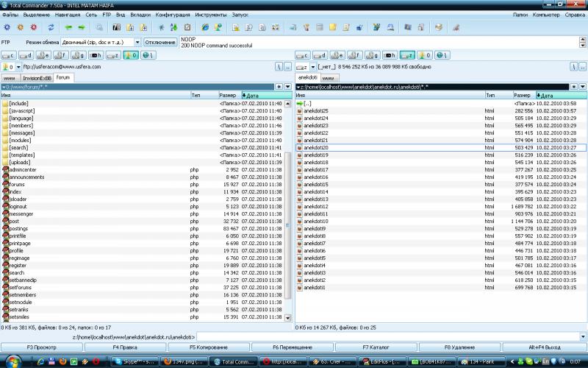Select admincenter php file
The width and height of the screenshot is (588, 368).
tap(143, 170)
